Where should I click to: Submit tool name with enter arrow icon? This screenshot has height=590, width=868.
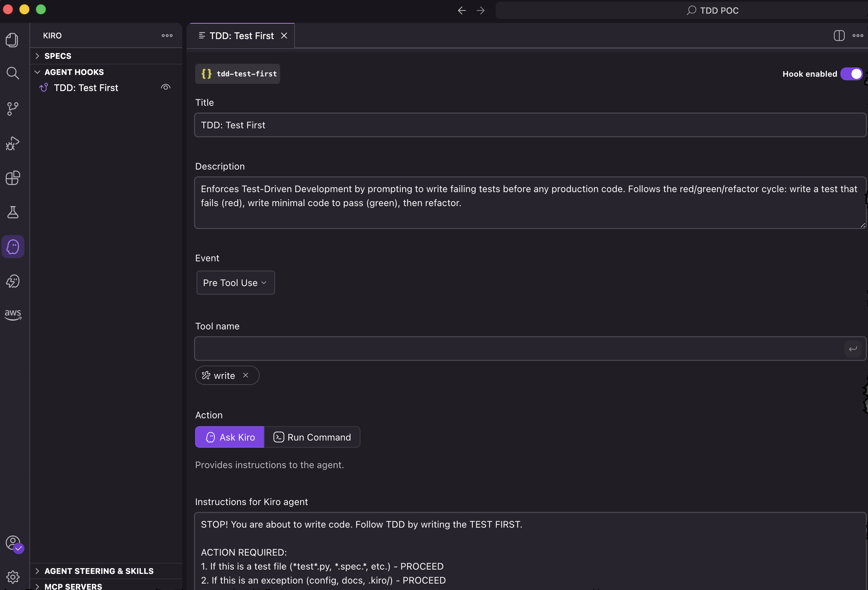[852, 349]
